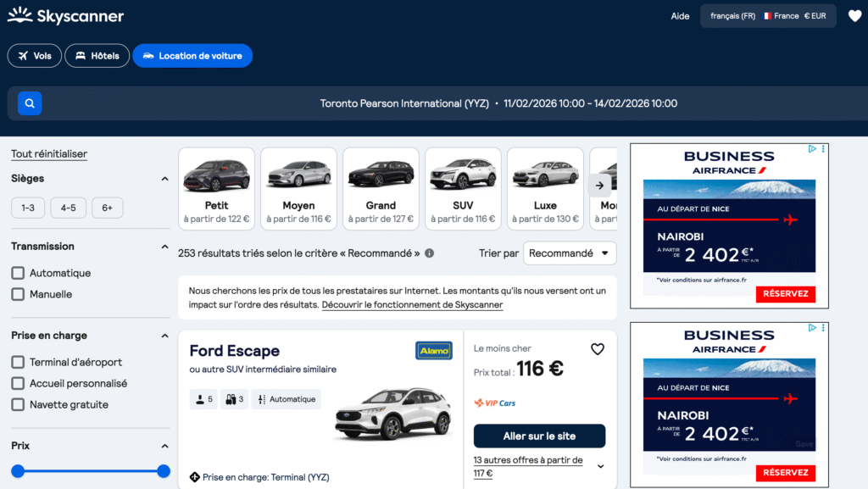Click the Ford Escape title
Viewport: 868px width, 489px height.
click(x=235, y=351)
